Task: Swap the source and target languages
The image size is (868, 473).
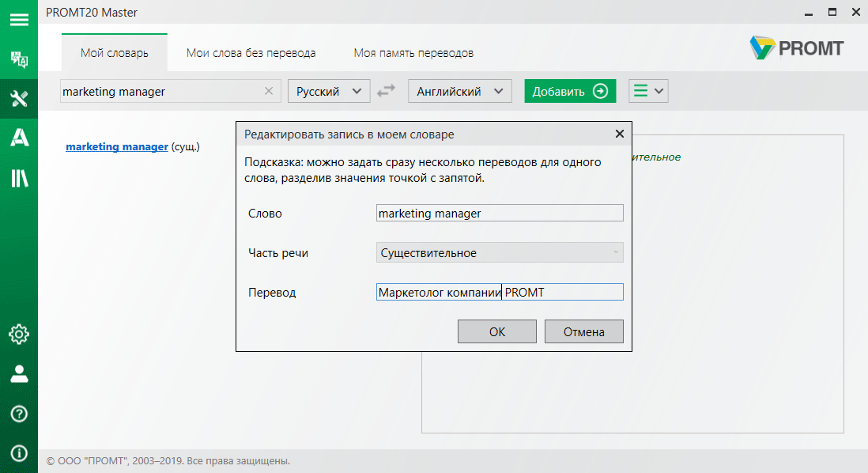Action: pos(387,91)
